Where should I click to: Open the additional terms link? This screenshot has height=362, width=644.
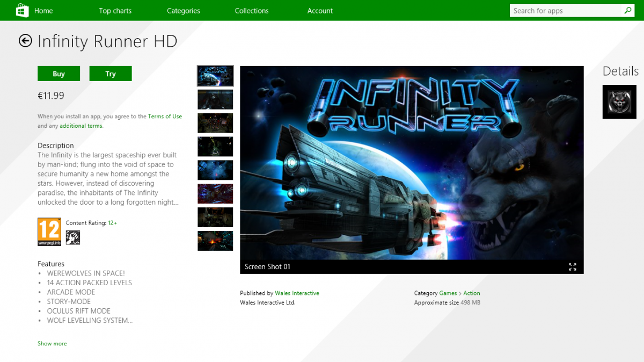[x=81, y=126]
